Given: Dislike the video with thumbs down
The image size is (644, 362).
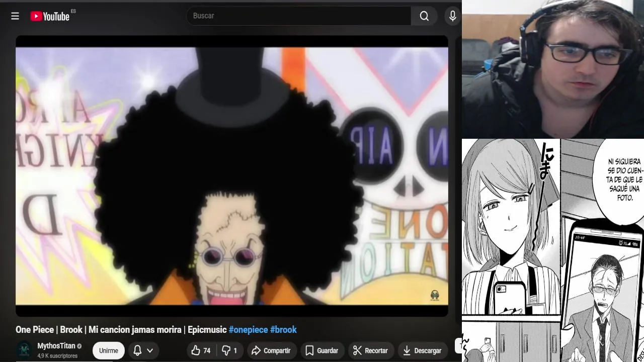Looking at the screenshot, I should [x=230, y=350].
